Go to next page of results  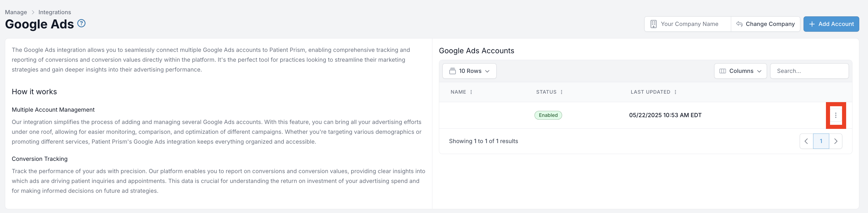click(835, 141)
